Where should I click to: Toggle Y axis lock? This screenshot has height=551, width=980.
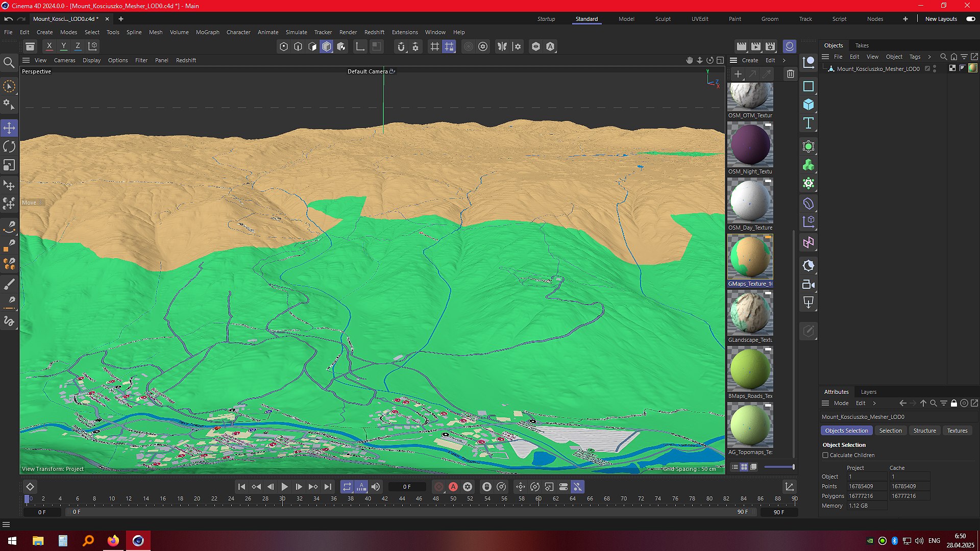tap(64, 46)
